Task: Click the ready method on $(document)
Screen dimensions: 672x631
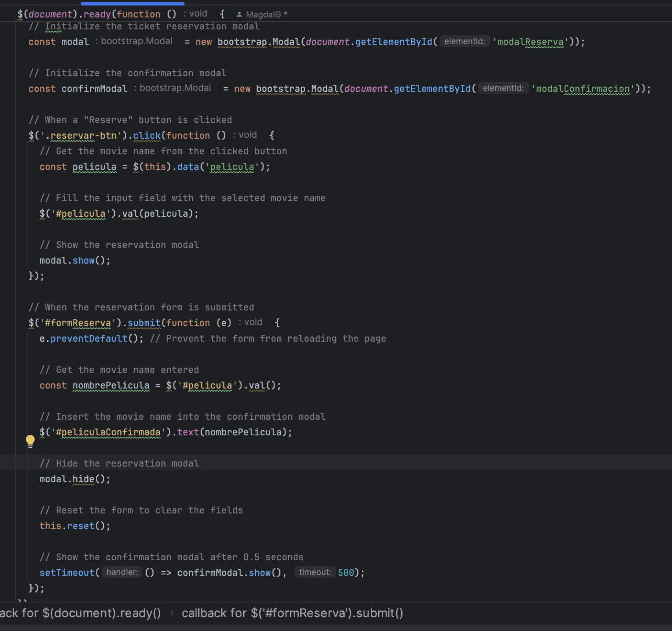Action: [x=97, y=14]
